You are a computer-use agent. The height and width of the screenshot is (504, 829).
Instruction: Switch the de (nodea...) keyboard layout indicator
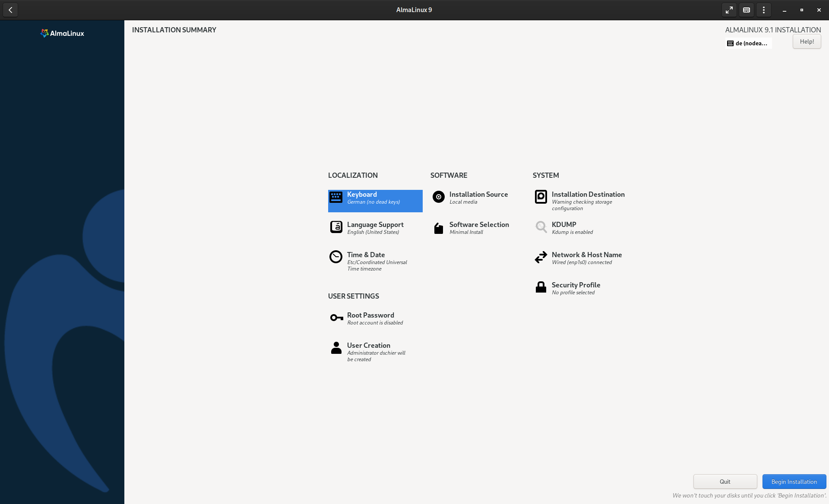tap(748, 43)
